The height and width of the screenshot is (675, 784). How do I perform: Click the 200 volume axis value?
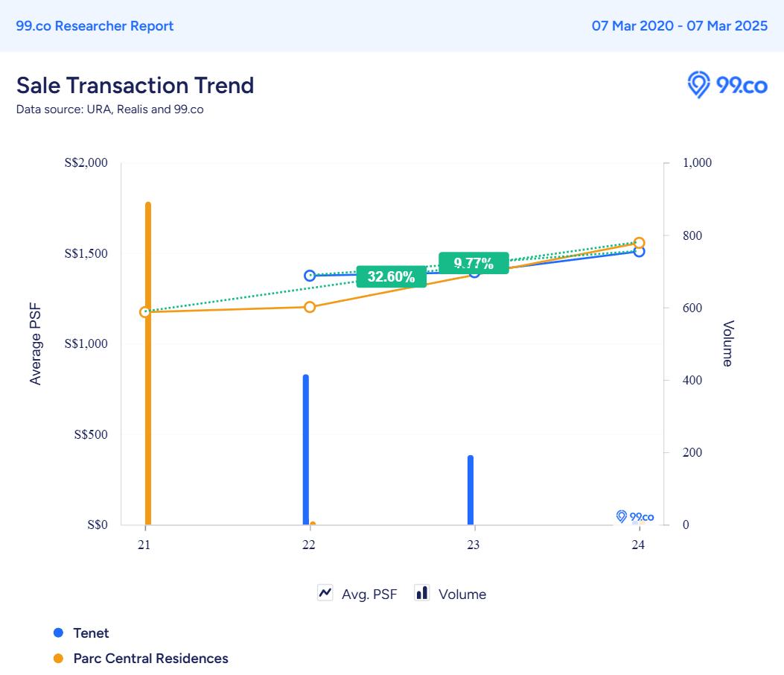pos(692,452)
